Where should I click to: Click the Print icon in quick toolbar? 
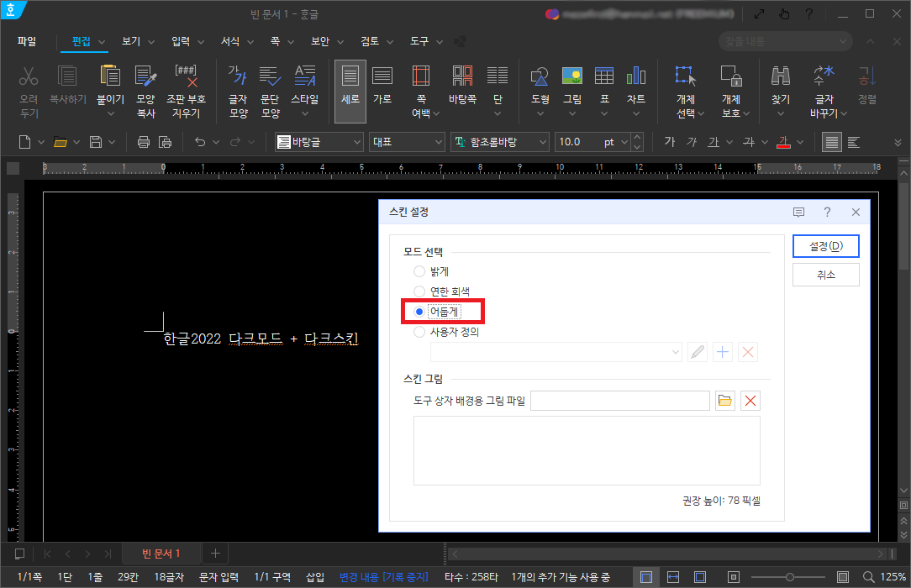click(144, 142)
